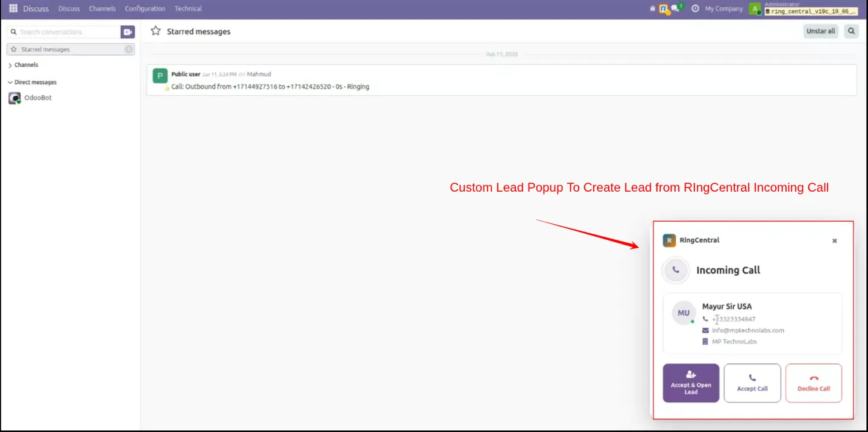Click the Accept Call button

pos(752,383)
